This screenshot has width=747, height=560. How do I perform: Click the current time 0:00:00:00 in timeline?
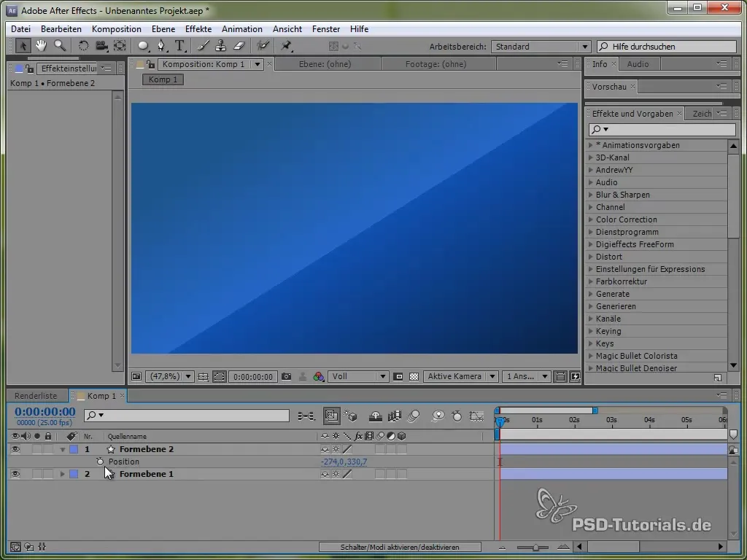(44, 412)
